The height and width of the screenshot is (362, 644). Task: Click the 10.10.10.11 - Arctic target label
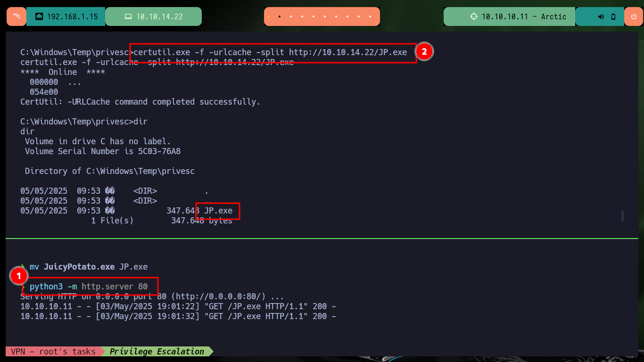(524, 16)
